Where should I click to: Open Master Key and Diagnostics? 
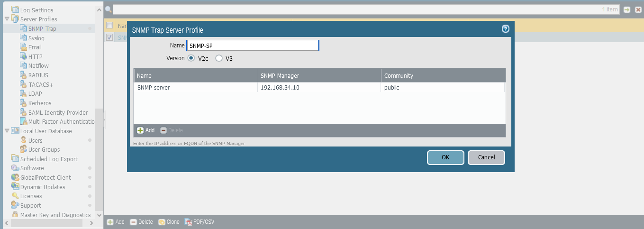[x=55, y=215]
